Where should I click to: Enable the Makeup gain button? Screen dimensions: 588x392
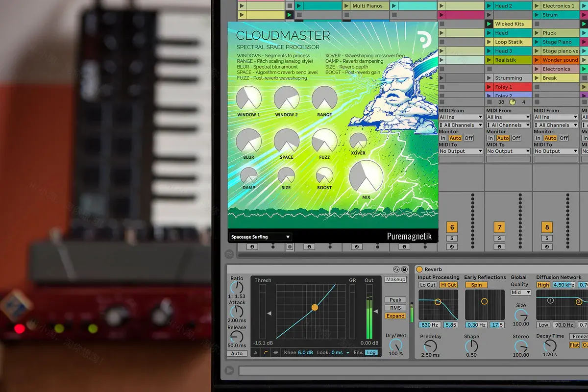coord(395,279)
